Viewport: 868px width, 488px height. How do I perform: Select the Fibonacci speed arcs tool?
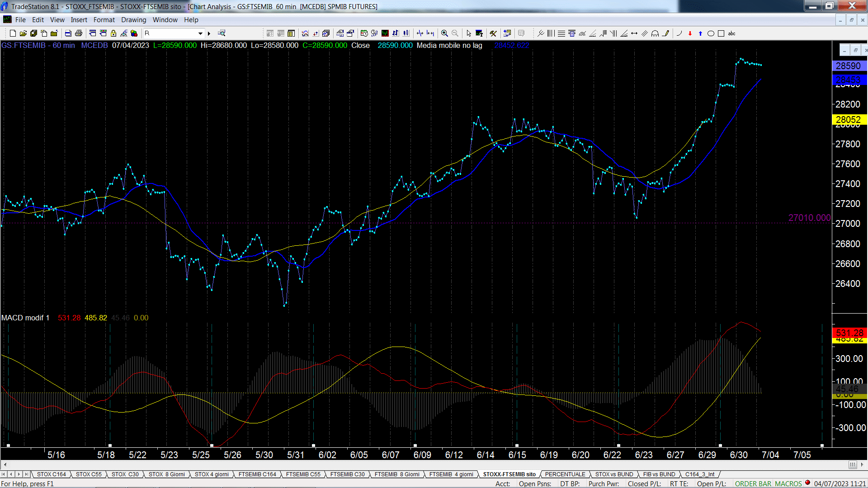pos(582,33)
